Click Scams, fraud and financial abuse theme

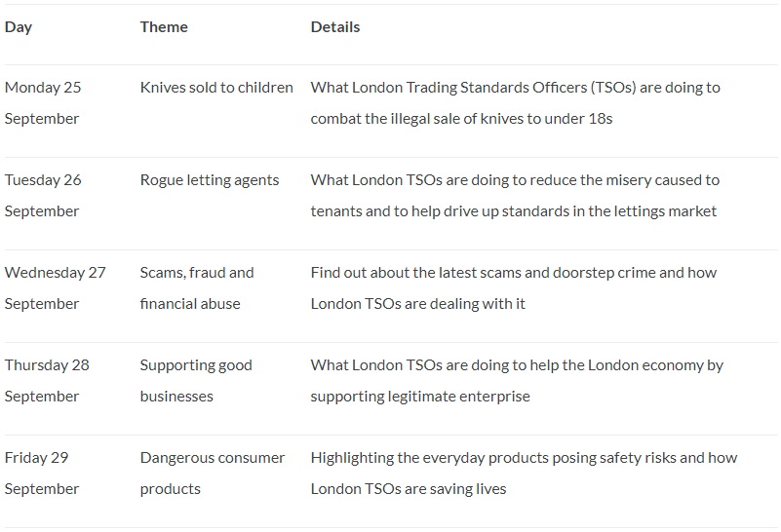coord(197,288)
